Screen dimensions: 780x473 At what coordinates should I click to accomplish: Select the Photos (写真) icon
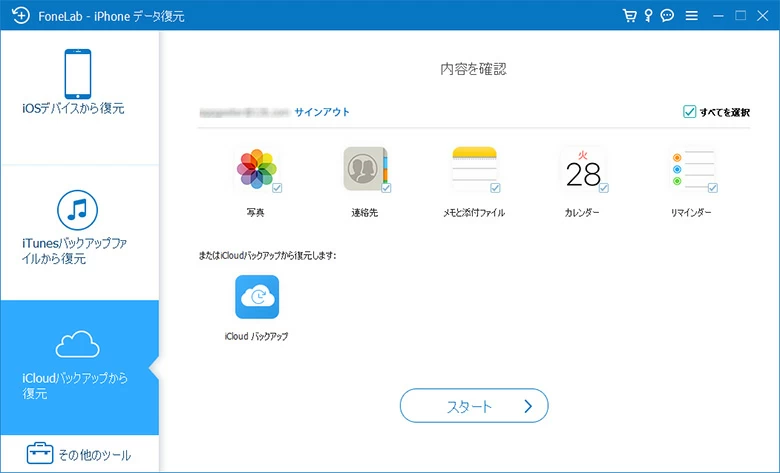256,169
